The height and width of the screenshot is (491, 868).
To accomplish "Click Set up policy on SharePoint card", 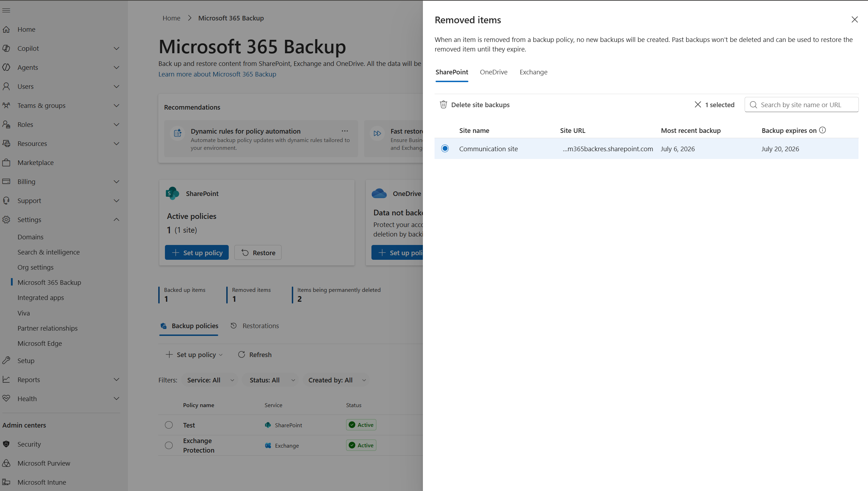I will tap(197, 252).
